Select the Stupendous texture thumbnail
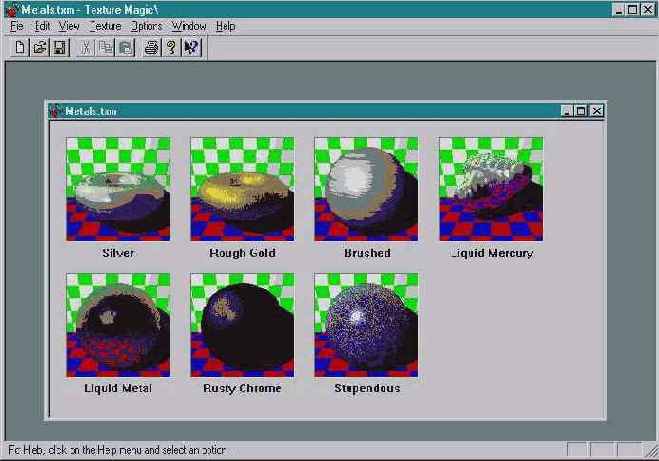This screenshot has height=461, width=659. (366, 325)
